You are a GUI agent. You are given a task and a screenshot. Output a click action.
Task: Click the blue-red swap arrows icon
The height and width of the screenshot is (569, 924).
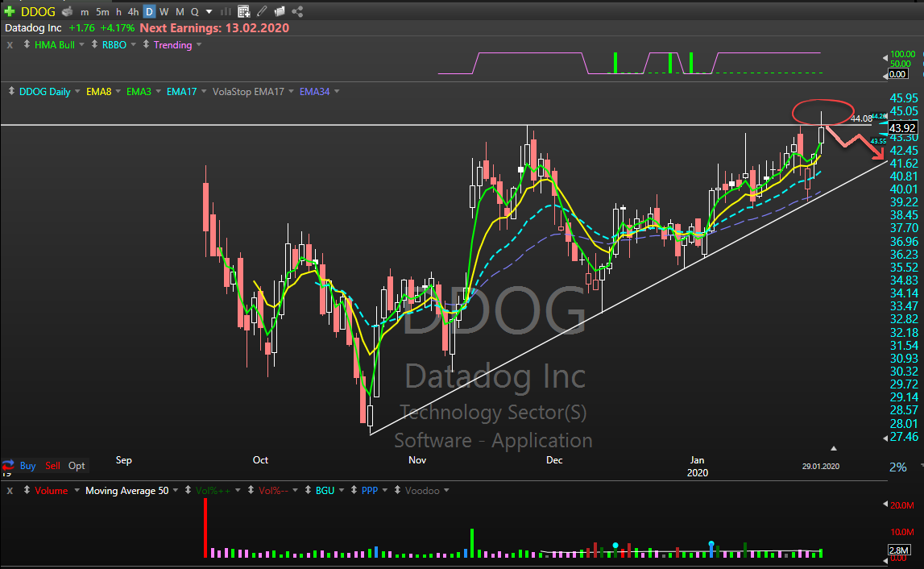pyautogui.click(x=8, y=466)
